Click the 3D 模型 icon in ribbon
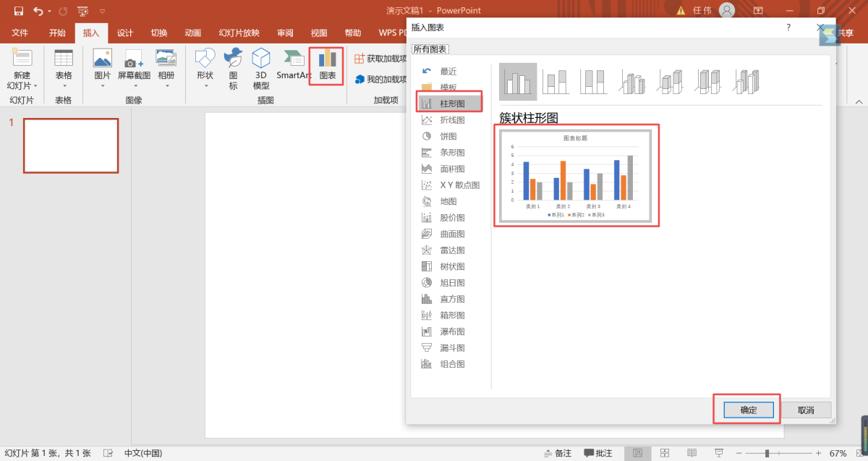The height and width of the screenshot is (461, 868). click(x=261, y=66)
